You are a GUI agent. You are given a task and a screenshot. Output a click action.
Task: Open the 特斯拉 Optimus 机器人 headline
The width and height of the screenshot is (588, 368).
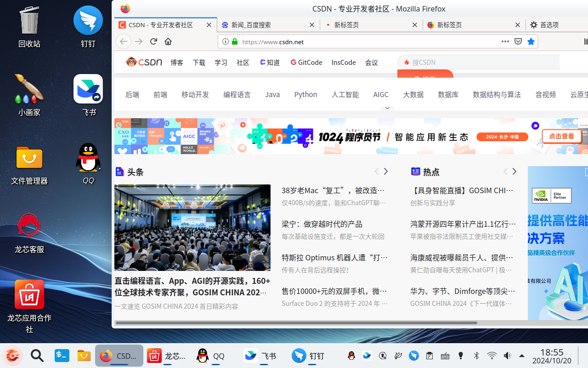click(334, 258)
